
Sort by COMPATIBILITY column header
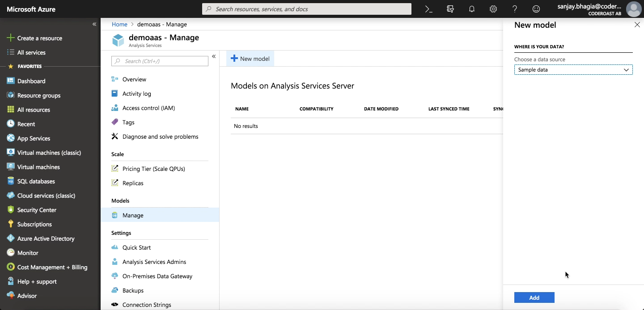click(316, 109)
